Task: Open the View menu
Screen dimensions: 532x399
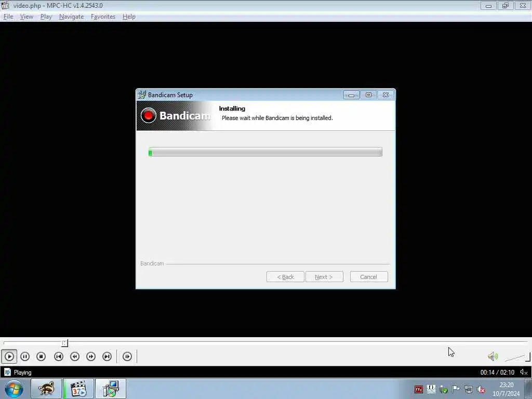Action: 26,17
